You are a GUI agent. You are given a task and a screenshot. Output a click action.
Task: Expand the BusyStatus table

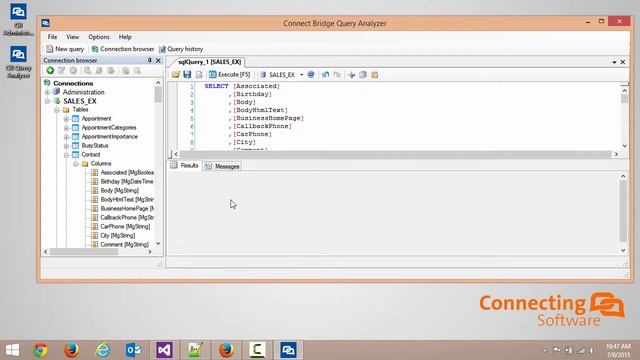coord(66,146)
